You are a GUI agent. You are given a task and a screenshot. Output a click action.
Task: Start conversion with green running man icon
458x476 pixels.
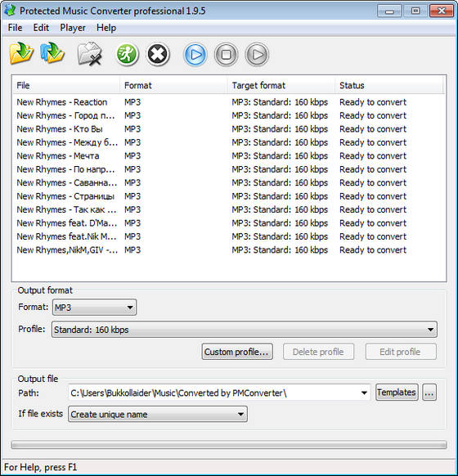click(x=127, y=54)
